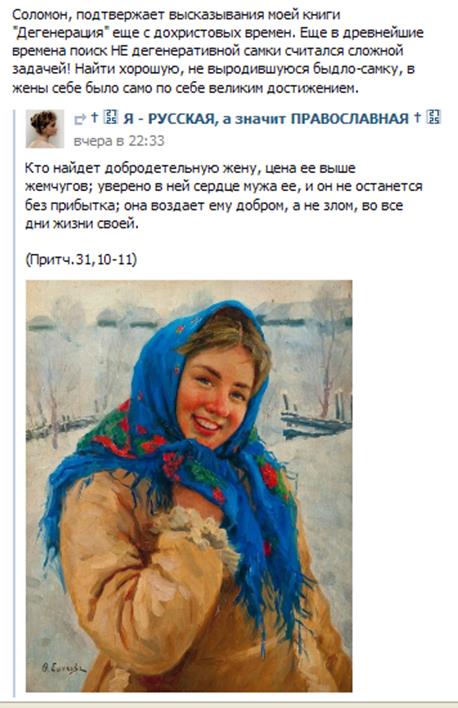The width and height of the screenshot is (458, 708).
Task: Click the '(Притч.31,10-11)' reference text
Action: (x=81, y=260)
